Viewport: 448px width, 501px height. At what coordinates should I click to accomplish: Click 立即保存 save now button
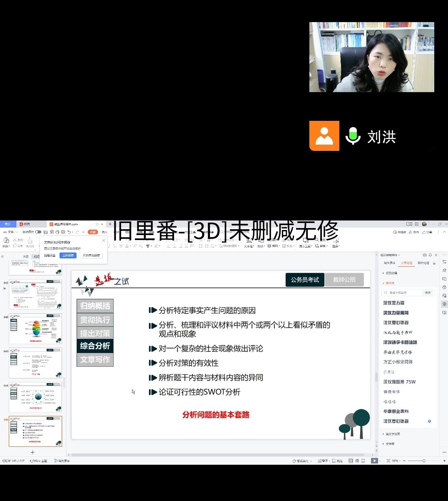tap(68, 255)
